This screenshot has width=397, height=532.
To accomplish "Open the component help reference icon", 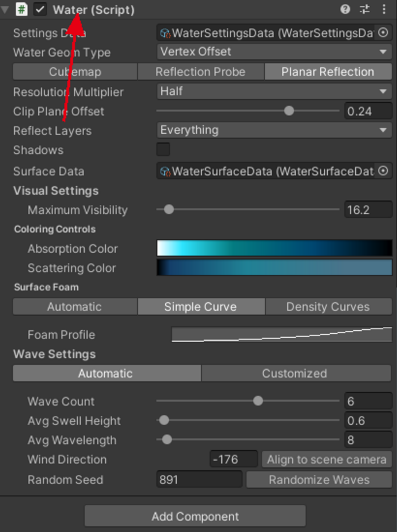I will pyautogui.click(x=345, y=9).
